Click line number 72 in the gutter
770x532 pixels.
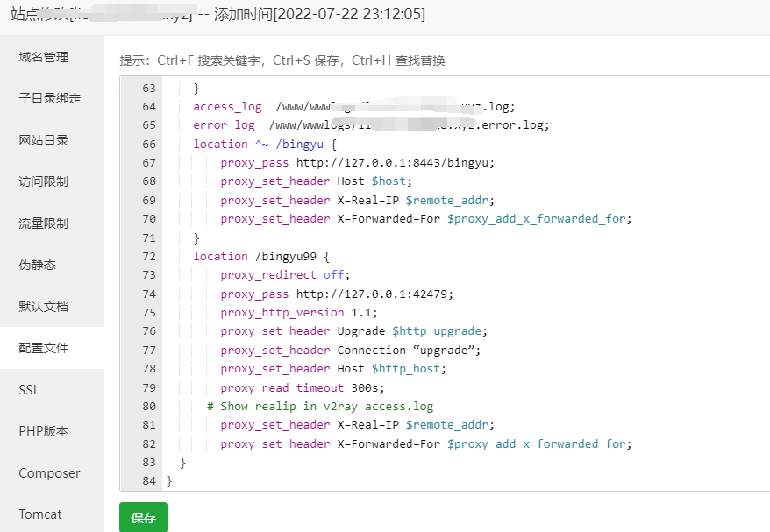click(148, 256)
